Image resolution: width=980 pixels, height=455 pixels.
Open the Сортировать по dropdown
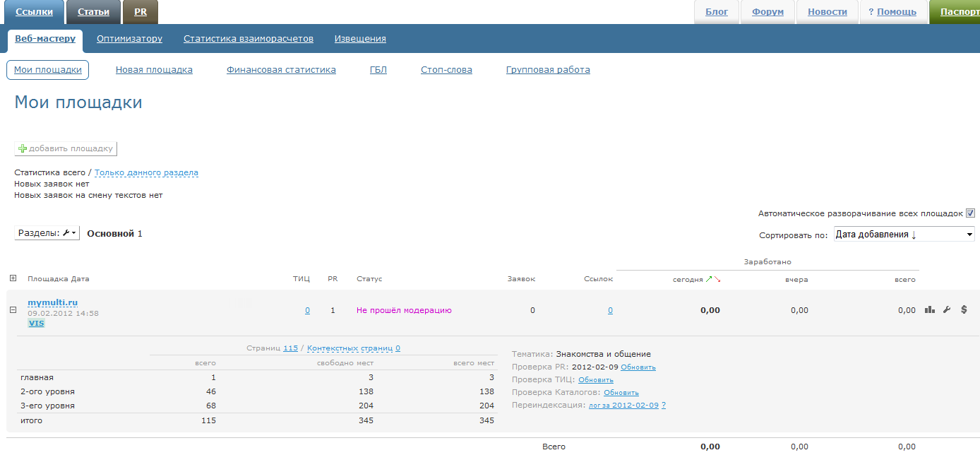point(904,235)
